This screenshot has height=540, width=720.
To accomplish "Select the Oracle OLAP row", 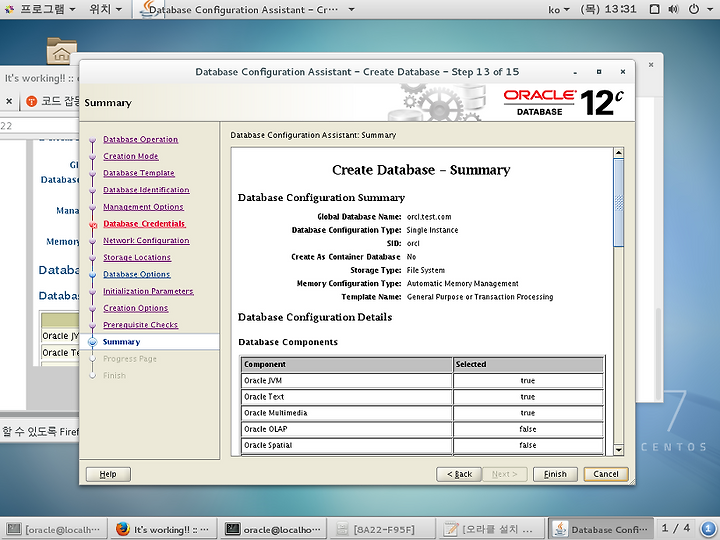I will 422,429.
